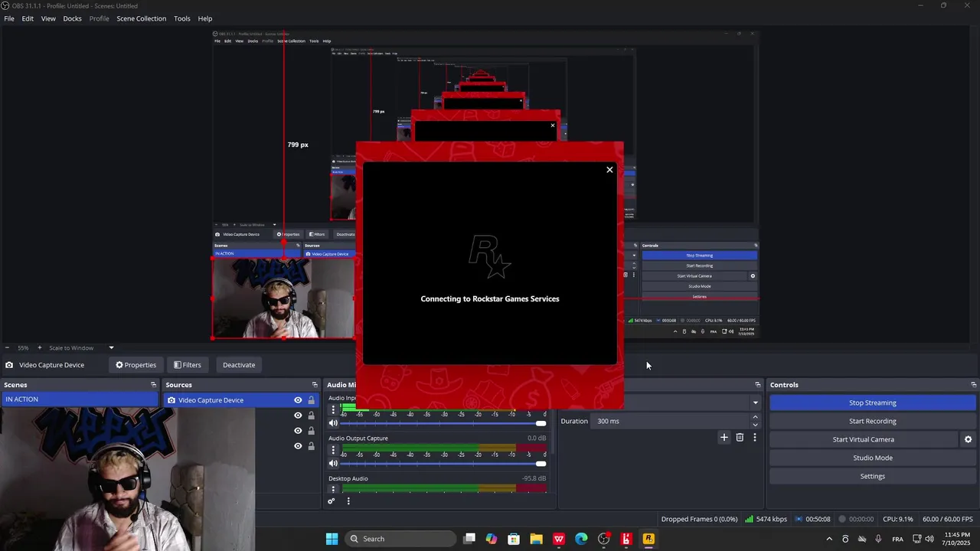This screenshot has width=980, height=551.
Task: Open Settings from the Controls dock
Action: 872,476
